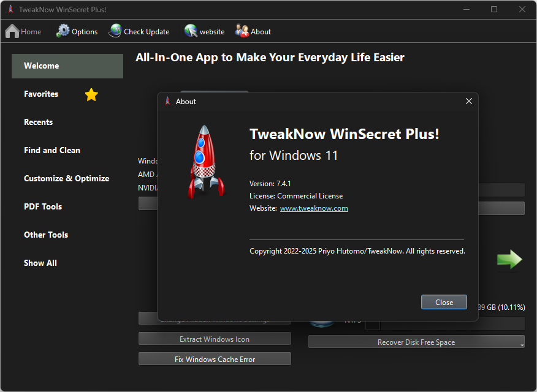Viewport: 537px width, 392px height.
Task: Open Customize & Optimize section
Action: point(67,179)
